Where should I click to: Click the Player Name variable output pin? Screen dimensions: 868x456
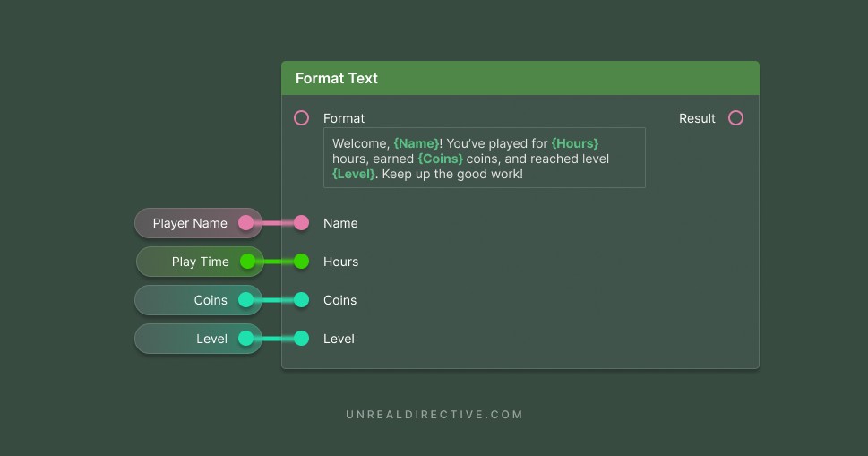pyautogui.click(x=246, y=223)
